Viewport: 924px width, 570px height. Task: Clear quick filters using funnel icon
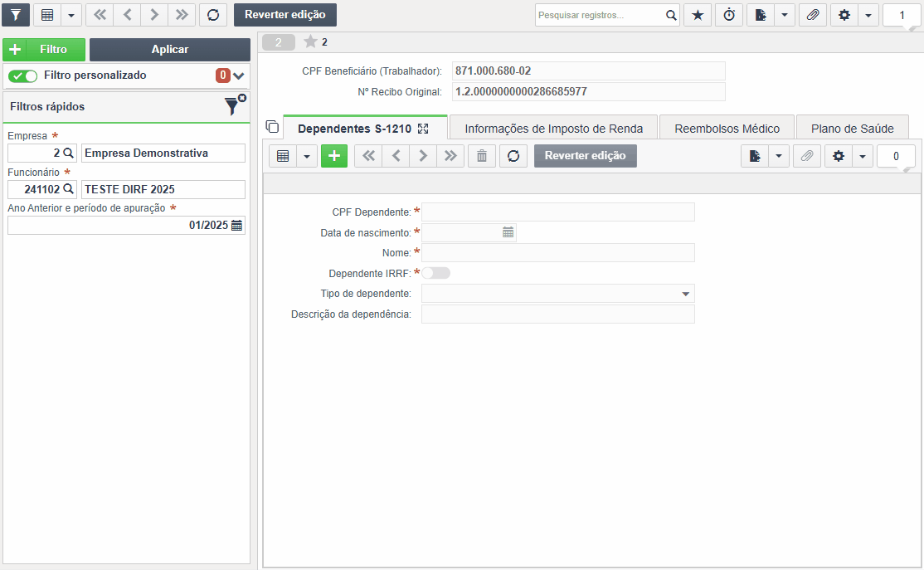pyautogui.click(x=235, y=105)
